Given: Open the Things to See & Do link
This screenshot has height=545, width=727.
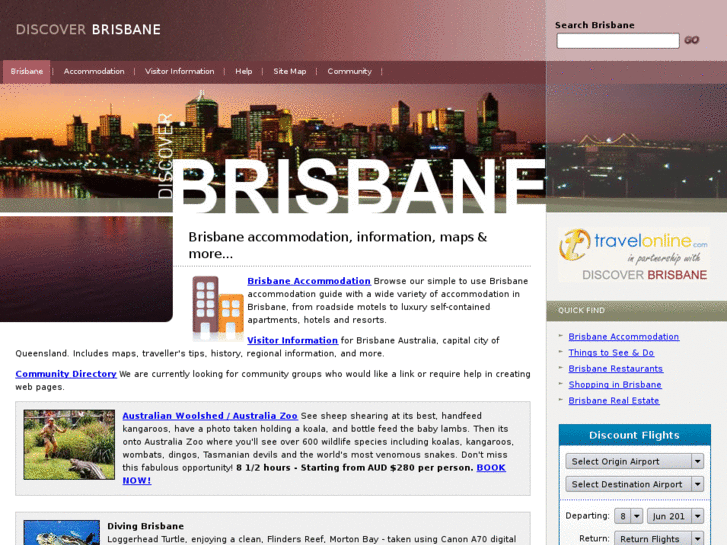Looking at the screenshot, I should tap(611, 353).
